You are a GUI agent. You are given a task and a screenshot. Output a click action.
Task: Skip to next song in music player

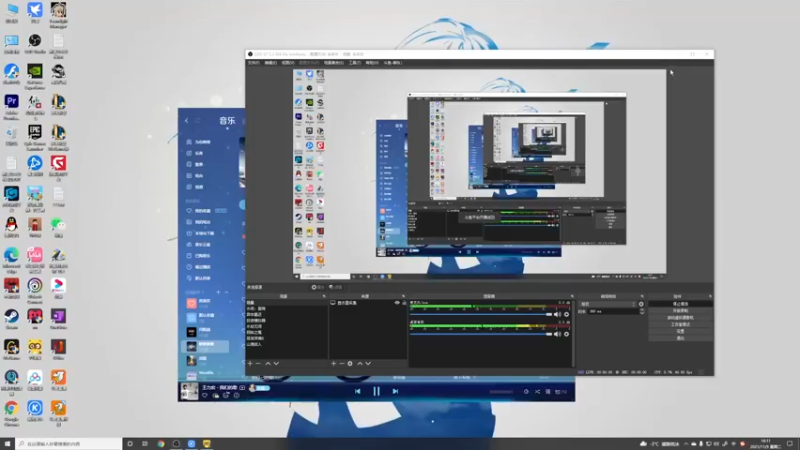tap(395, 391)
